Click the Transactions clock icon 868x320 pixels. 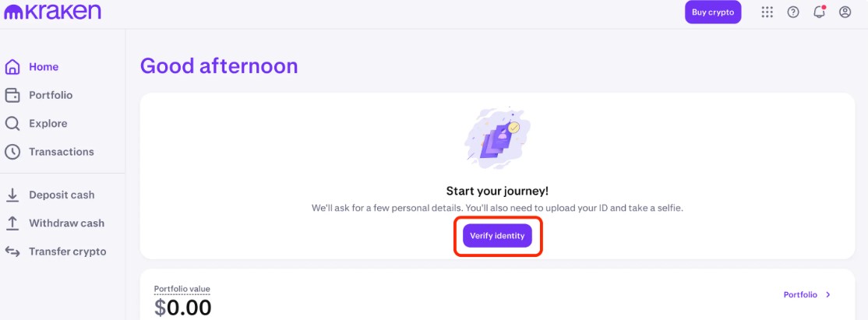click(12, 152)
